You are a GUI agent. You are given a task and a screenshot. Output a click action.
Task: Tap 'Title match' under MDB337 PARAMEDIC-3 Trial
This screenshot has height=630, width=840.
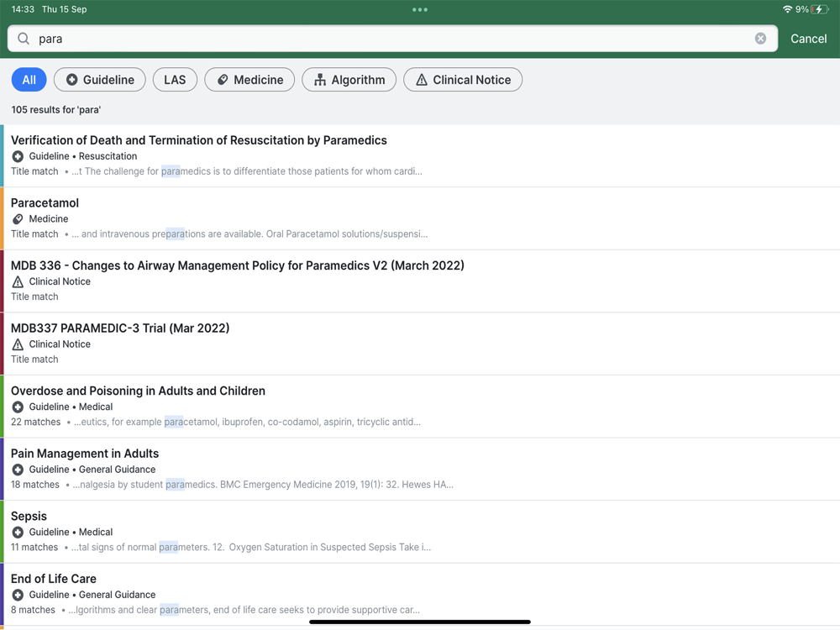[x=34, y=360]
